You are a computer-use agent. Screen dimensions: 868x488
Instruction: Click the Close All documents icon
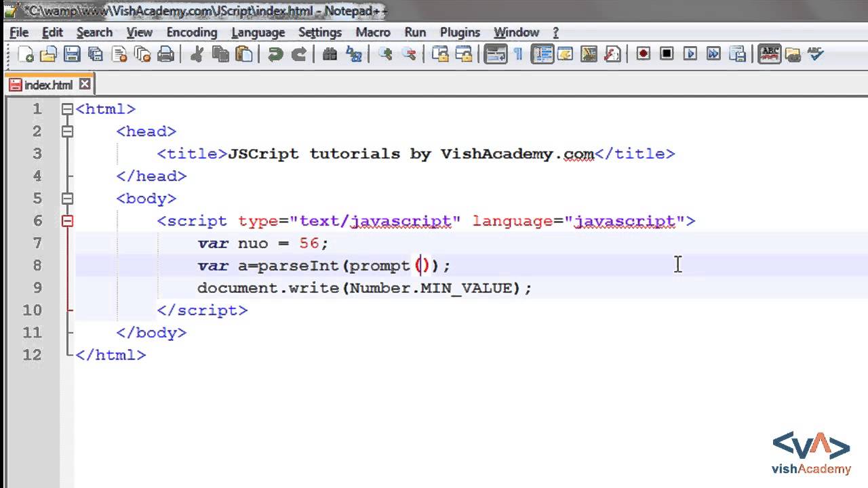[142, 54]
